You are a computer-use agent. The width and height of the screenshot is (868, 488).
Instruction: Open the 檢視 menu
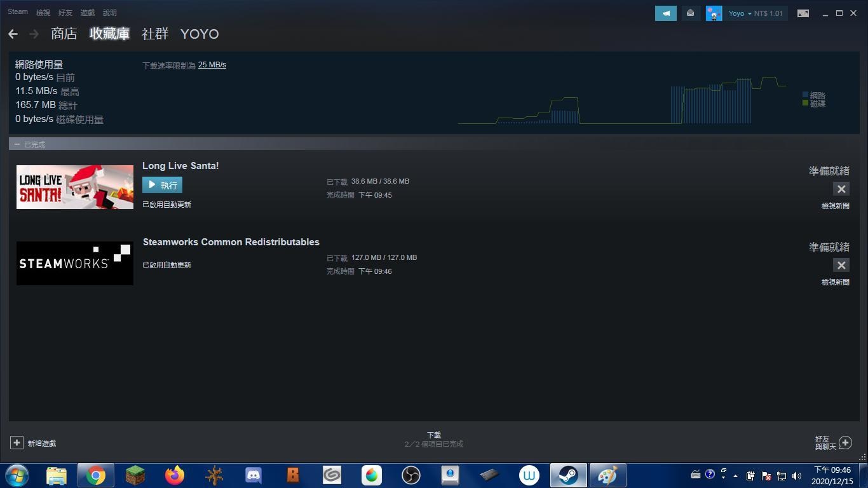[43, 13]
